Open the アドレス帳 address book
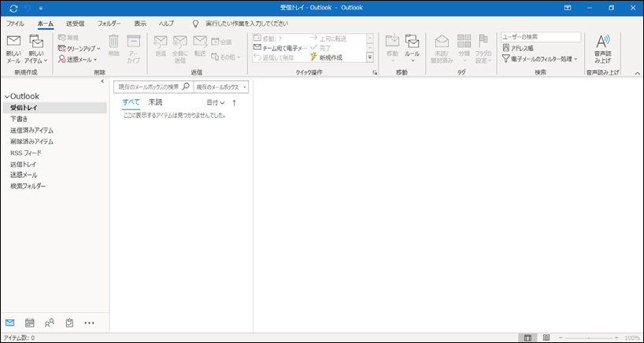The image size is (644, 343). point(518,48)
